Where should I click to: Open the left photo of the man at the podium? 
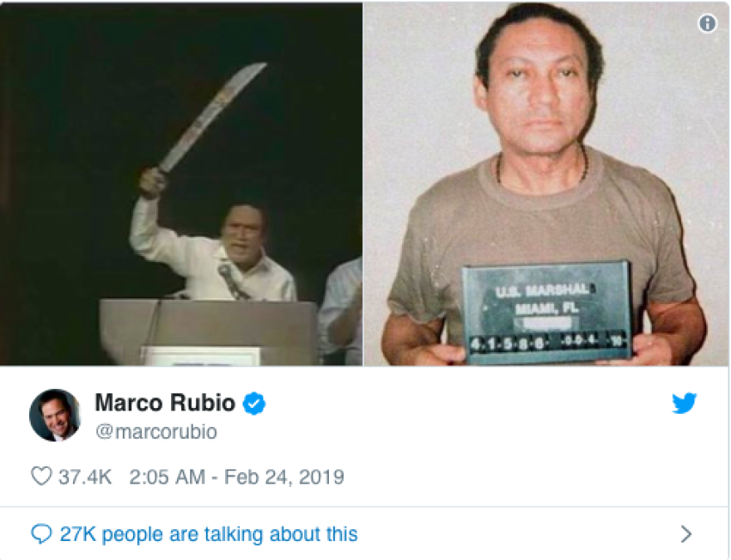181,184
